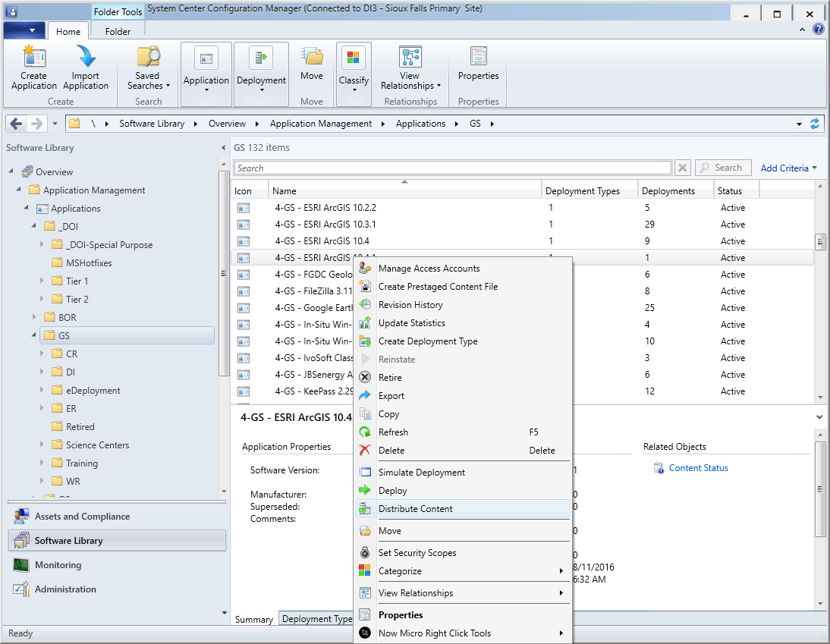Click the Search button

tap(723, 168)
